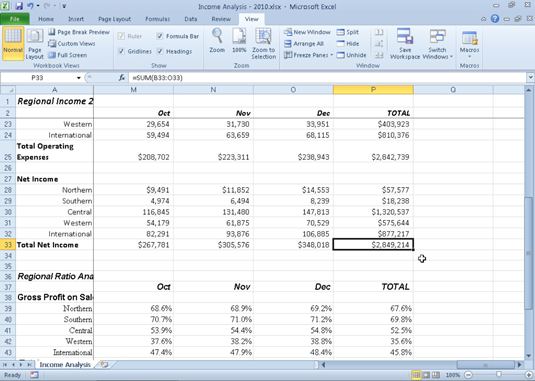
Task: Switch to the Formulas ribbon tab
Action: [157, 19]
